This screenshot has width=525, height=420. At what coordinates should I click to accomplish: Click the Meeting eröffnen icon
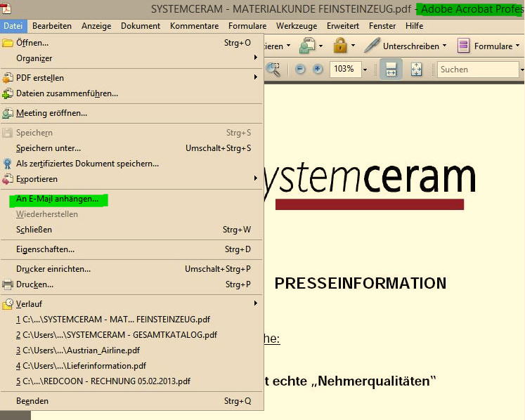[x=8, y=113]
